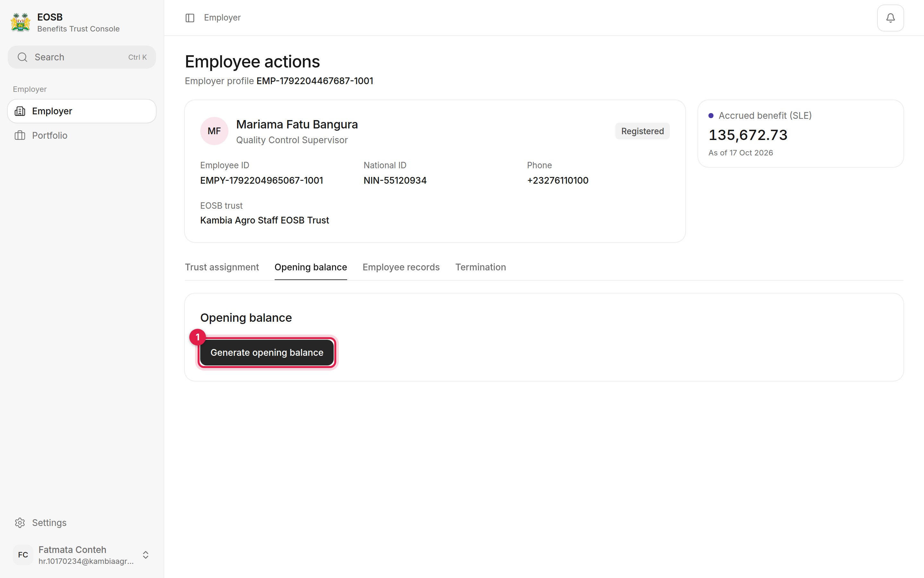Click accrued benefit amount 135,672.73
Viewport: 924px width, 578px height.
748,135
